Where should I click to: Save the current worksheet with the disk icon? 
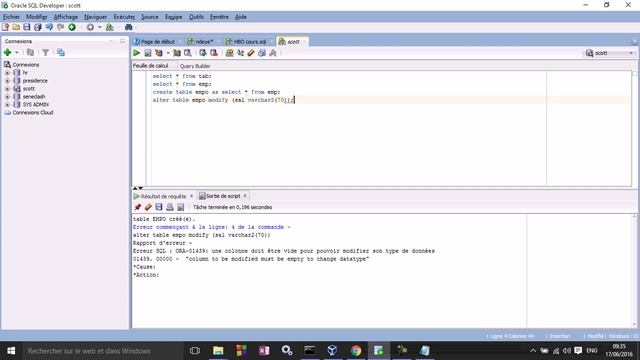(x=27, y=27)
